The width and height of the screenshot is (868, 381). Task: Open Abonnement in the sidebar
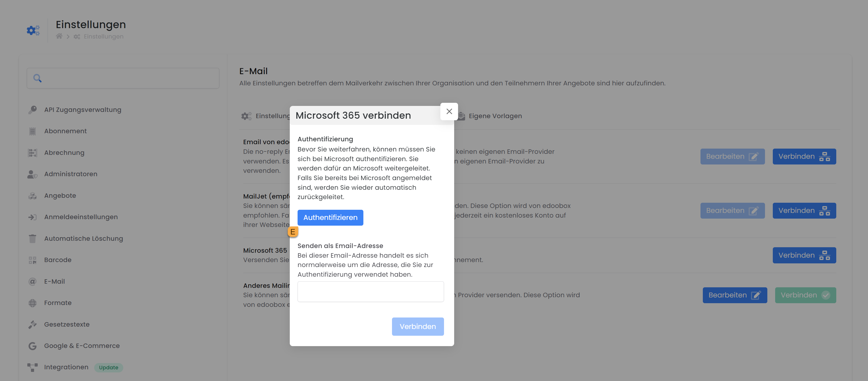point(65,131)
